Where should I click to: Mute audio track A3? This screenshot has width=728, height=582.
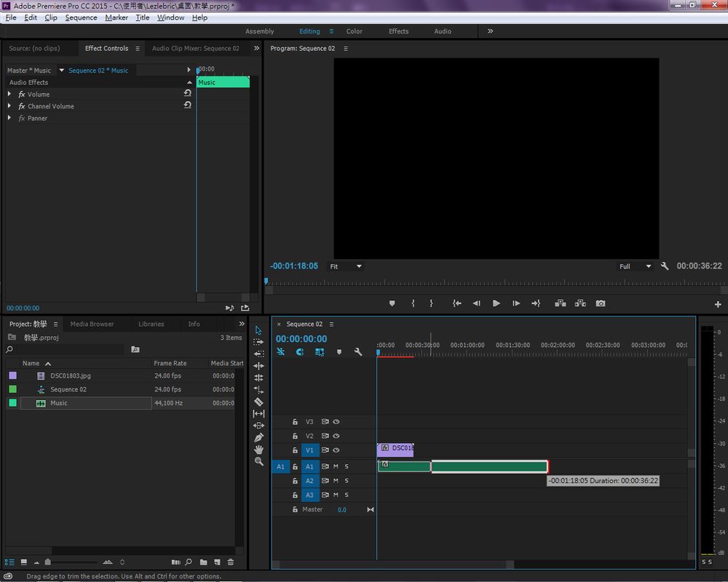tap(336, 495)
